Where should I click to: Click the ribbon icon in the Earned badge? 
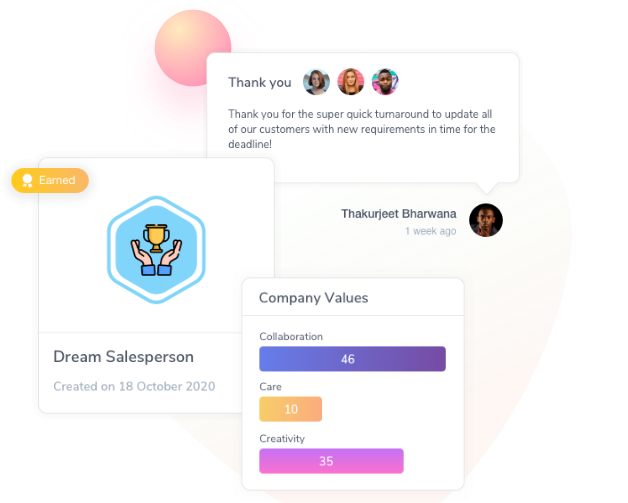[x=27, y=181]
